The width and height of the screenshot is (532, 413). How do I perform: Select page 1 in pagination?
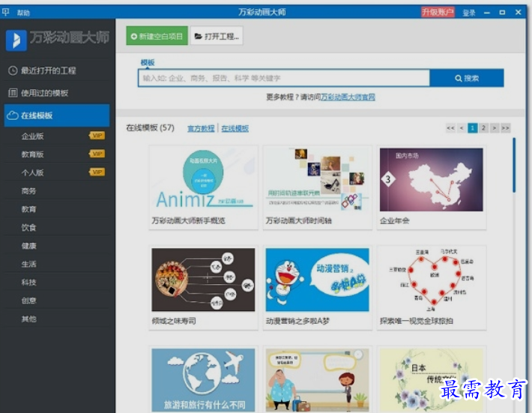(x=473, y=128)
